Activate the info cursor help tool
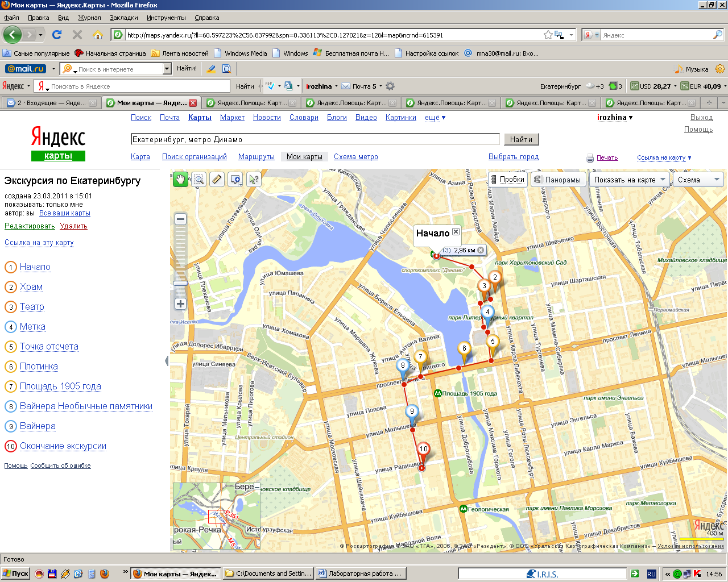 click(253, 180)
